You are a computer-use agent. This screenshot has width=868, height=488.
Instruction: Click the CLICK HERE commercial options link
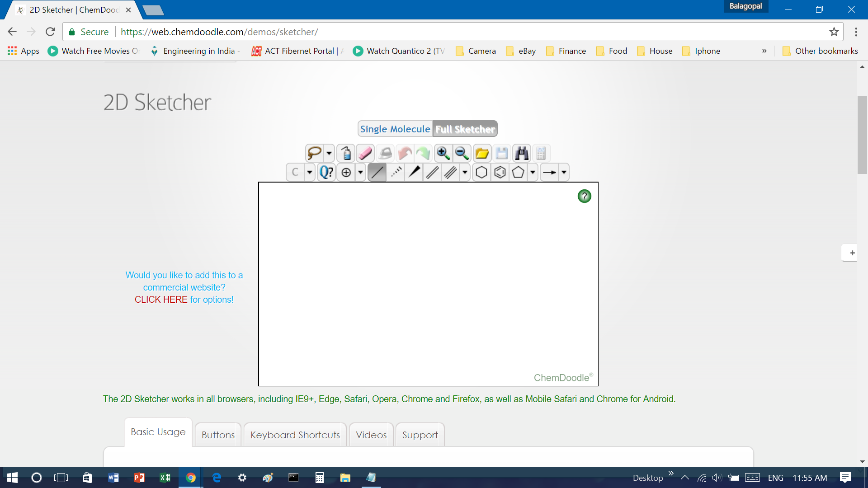coord(161,299)
